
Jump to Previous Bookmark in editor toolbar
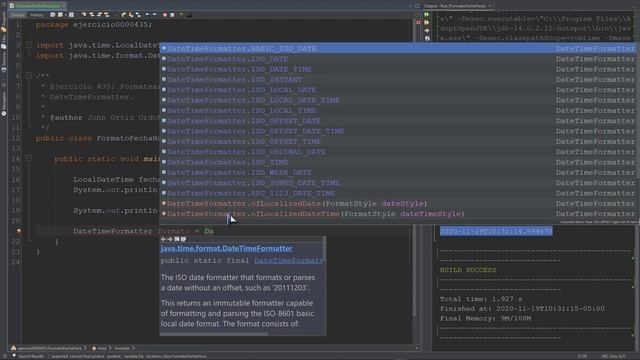[123, 15]
